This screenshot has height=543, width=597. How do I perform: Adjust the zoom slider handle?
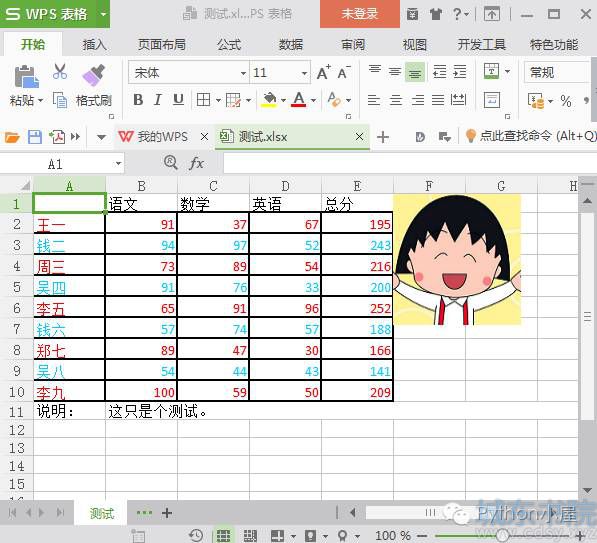click(503, 535)
